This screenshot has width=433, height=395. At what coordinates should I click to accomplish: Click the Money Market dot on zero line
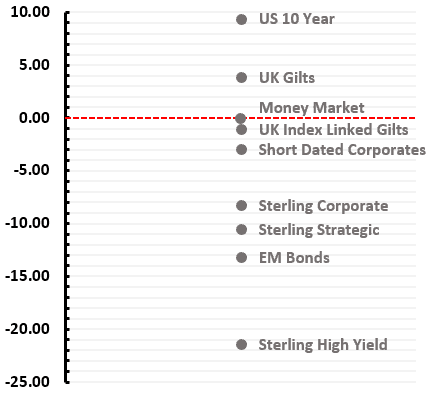[x=241, y=118]
